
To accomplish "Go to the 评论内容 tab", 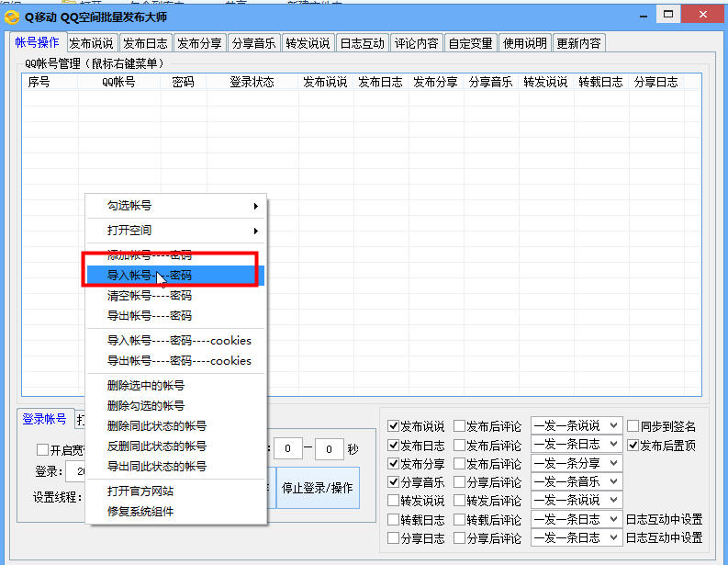I will click(x=417, y=43).
